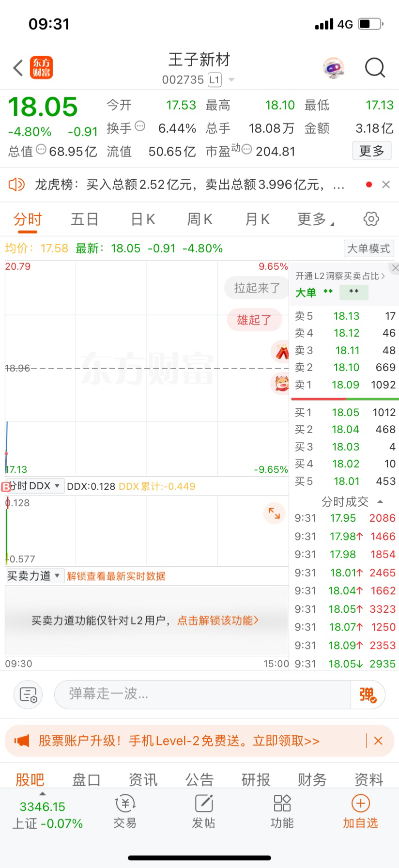Tap the red B marker icon
This screenshot has width=399, height=868.
tap(6, 487)
